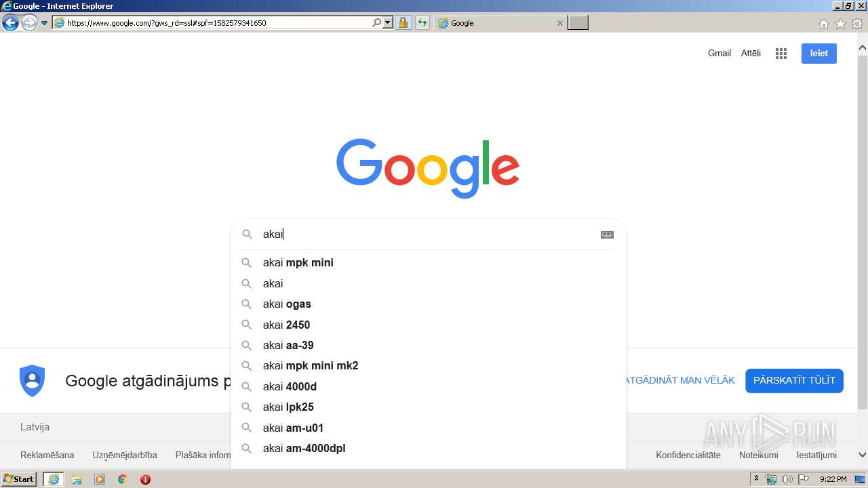
Task: Click the volume speaker tray icon
Action: tap(787, 480)
